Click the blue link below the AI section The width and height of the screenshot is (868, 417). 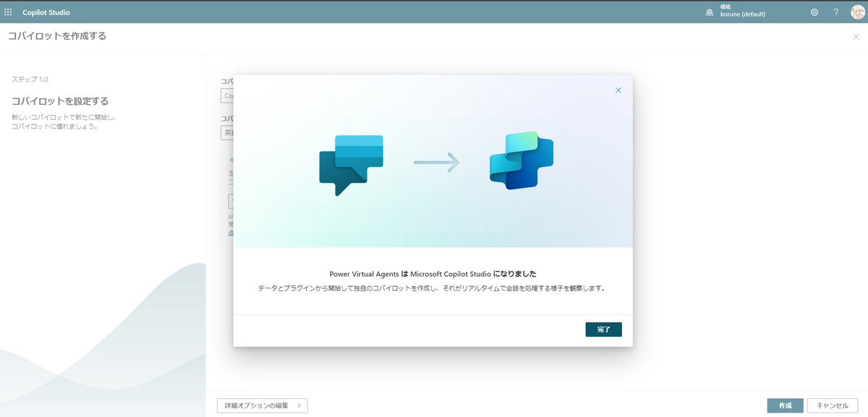click(x=229, y=233)
